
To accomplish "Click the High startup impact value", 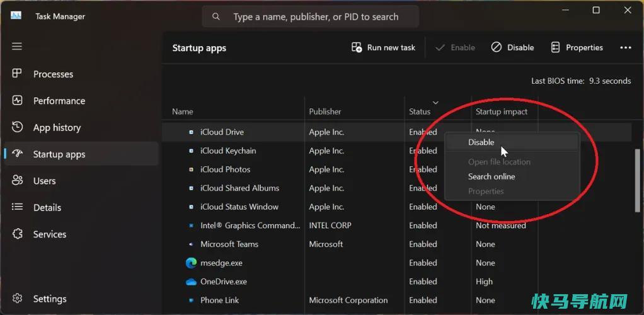I will click(484, 282).
